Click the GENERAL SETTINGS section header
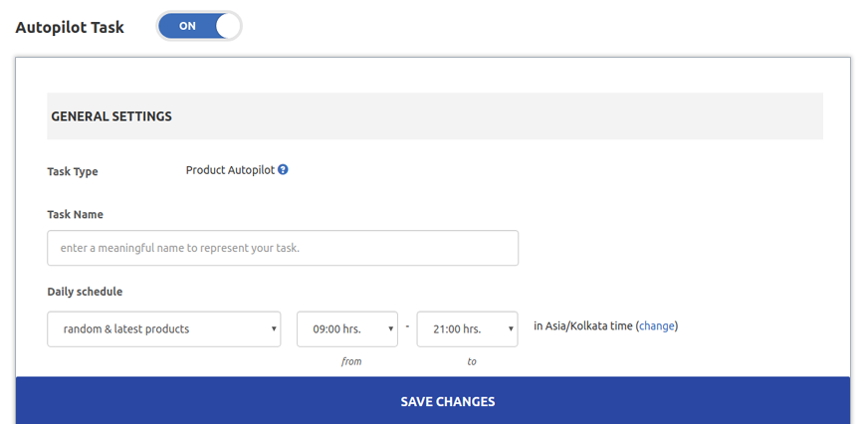The image size is (868, 424). point(435,116)
